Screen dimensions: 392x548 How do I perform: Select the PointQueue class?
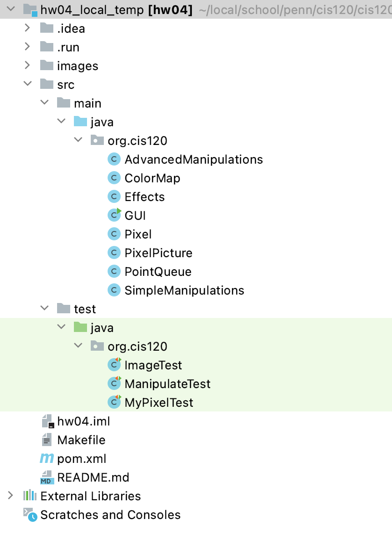pos(158,272)
